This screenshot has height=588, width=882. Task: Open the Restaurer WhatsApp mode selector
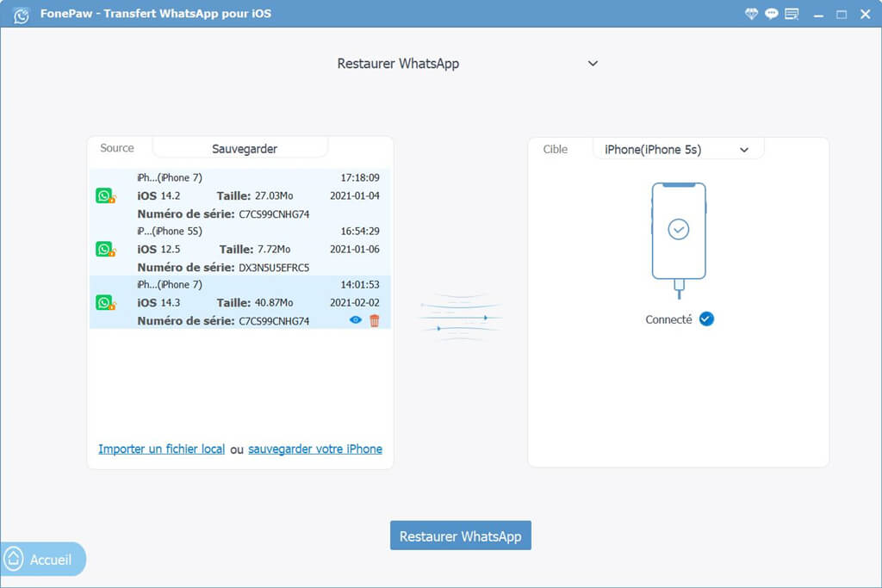coord(467,64)
